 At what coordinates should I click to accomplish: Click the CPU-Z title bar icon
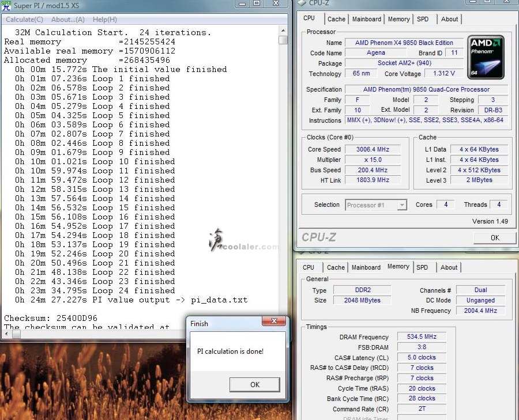coord(302,2)
